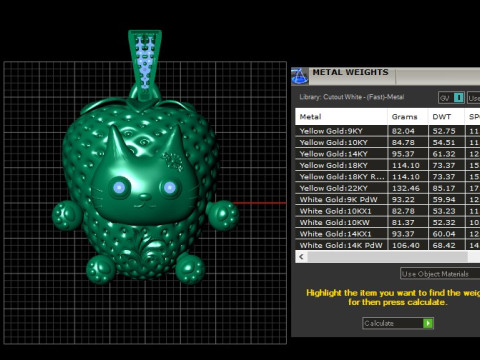The image size is (480, 360).
Task: Sort by the DWT column header
Action: (446, 117)
